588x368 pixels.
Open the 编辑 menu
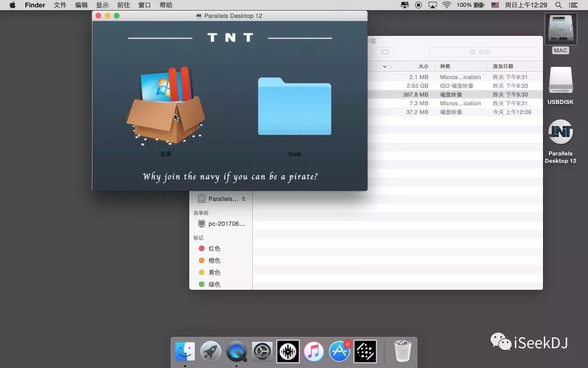tap(81, 5)
